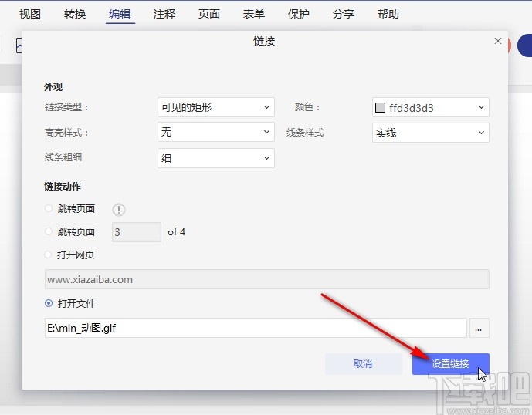This screenshot has height=415, width=532.
Task: Select the 编辑 tab
Action: tap(120, 14)
